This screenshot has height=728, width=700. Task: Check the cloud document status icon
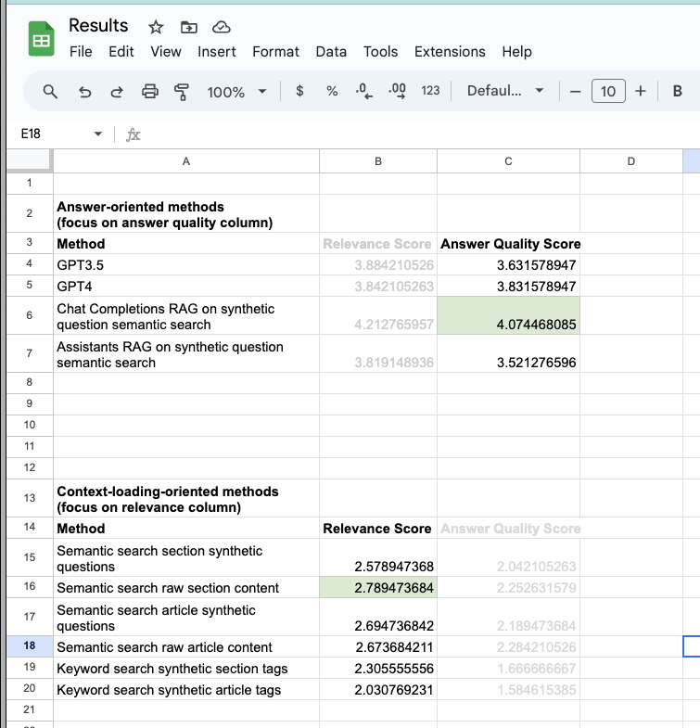point(221,27)
